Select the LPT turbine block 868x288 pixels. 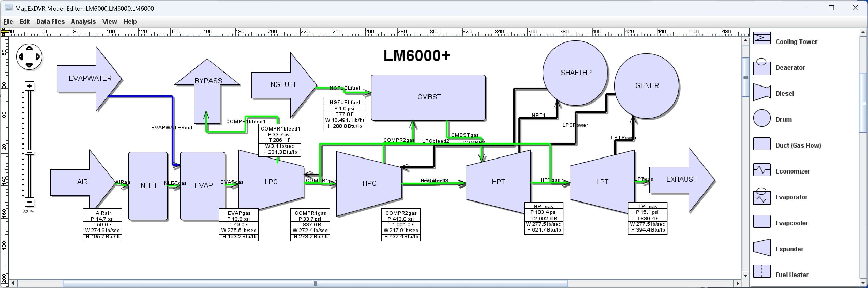coord(602,182)
